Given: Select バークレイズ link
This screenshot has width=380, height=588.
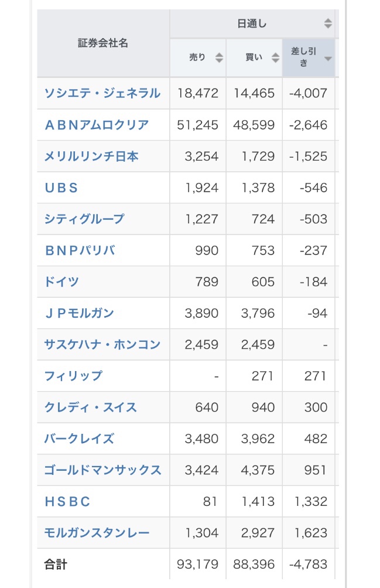Looking at the screenshot, I should (x=79, y=439).
